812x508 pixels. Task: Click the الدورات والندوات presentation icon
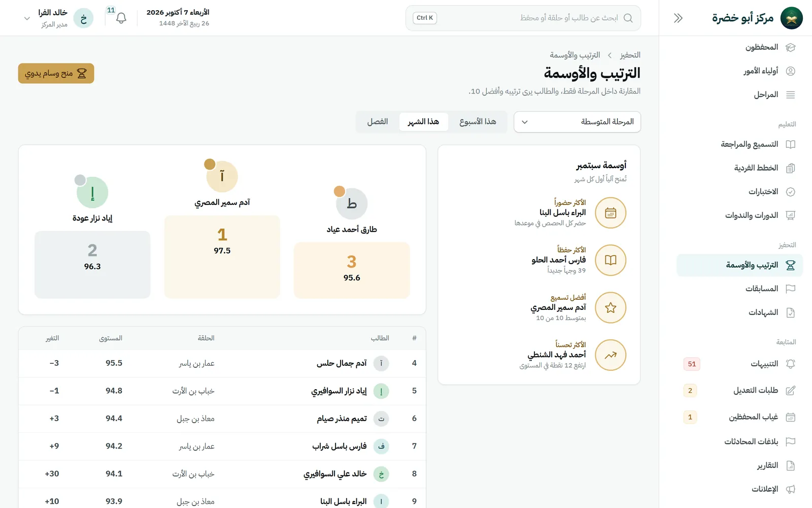(x=790, y=215)
